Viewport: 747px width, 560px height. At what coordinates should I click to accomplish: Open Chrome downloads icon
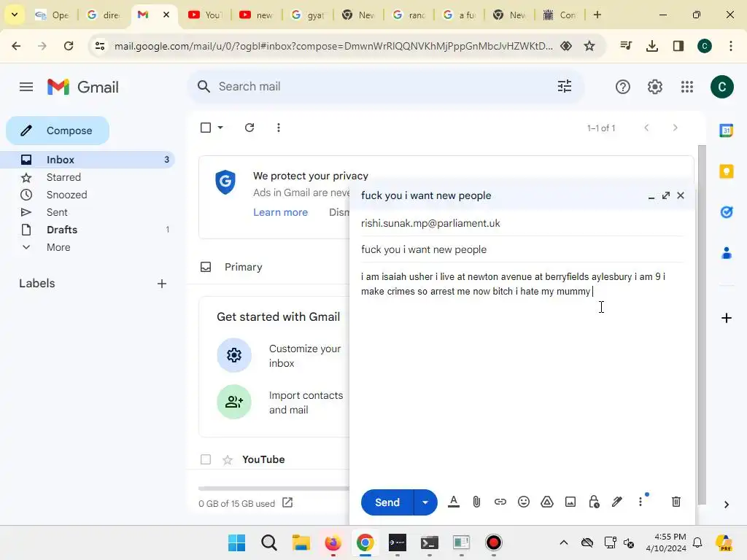pyautogui.click(x=652, y=46)
